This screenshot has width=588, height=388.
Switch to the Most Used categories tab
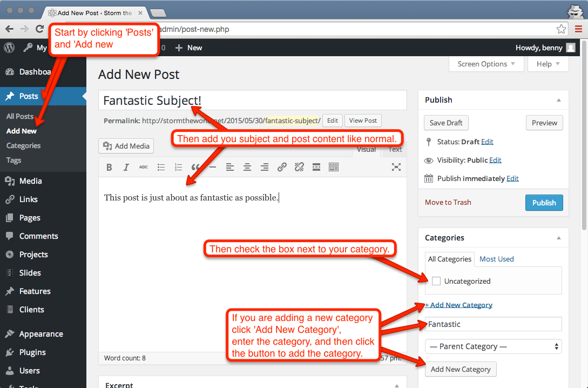pyautogui.click(x=496, y=259)
